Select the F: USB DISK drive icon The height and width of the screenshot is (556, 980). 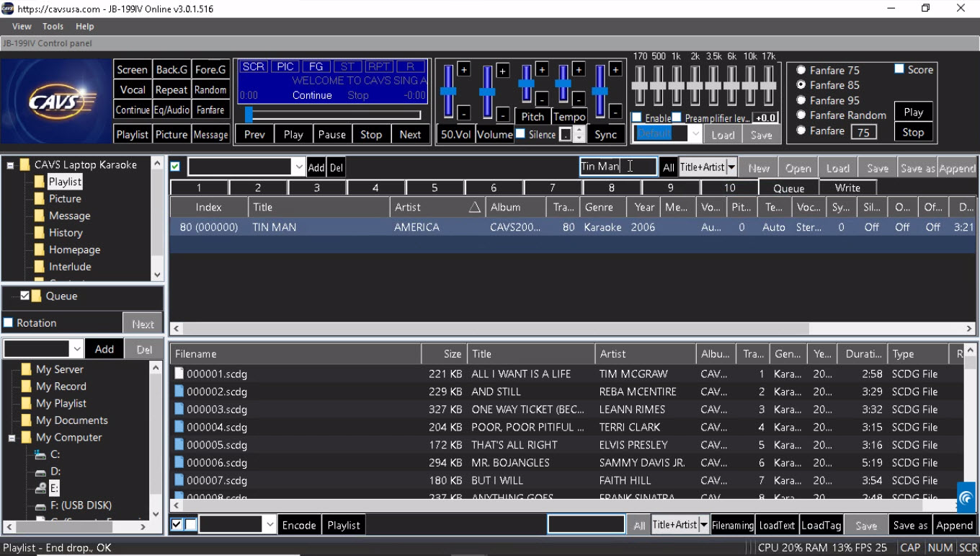tap(40, 506)
